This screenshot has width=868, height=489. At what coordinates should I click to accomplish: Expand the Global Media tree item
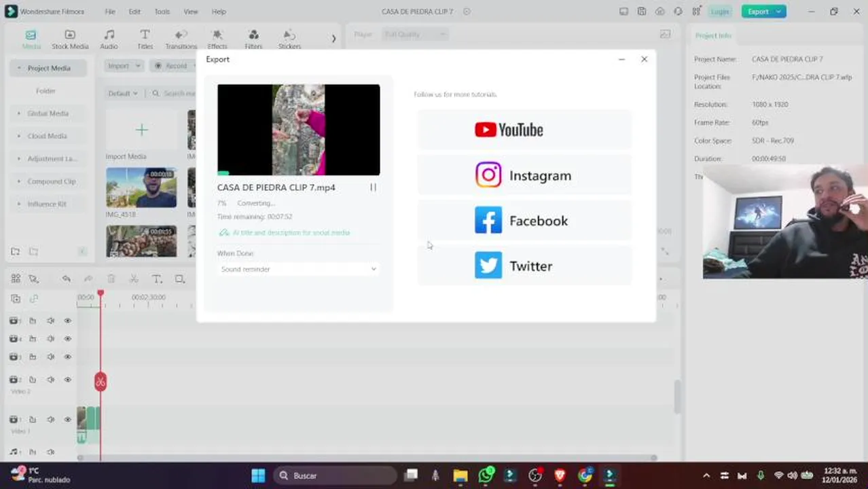(x=19, y=113)
